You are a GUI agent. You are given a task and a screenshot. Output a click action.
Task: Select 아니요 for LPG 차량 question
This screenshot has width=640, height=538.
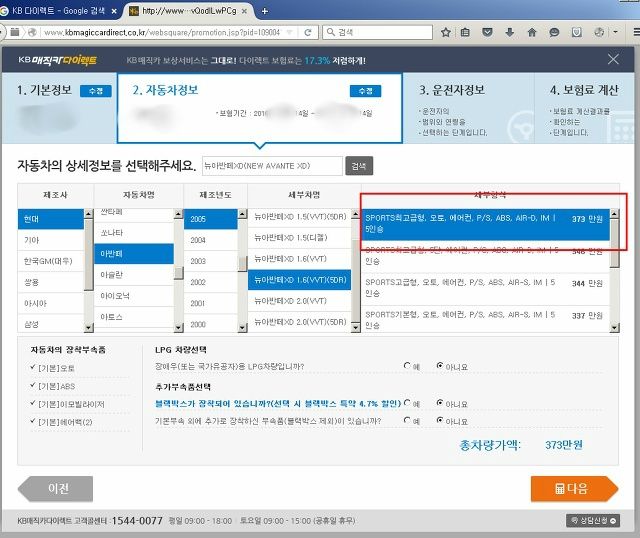click(440, 366)
